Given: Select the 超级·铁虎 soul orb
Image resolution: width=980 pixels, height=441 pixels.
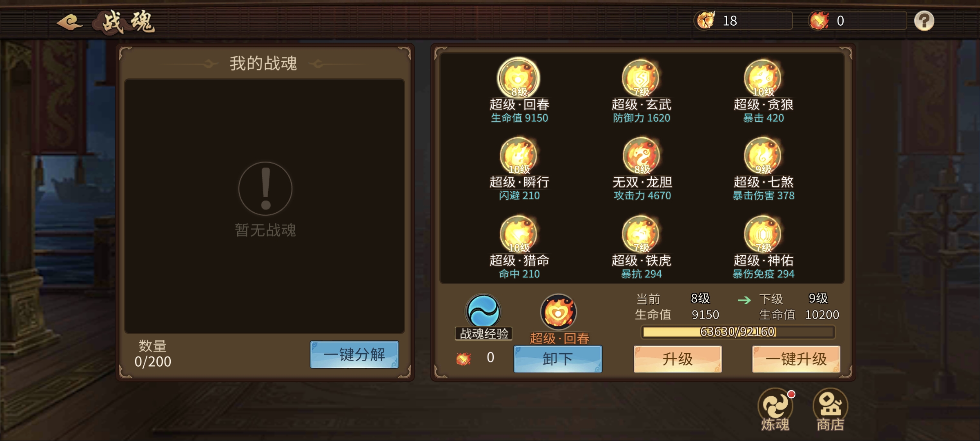Looking at the screenshot, I should (x=641, y=234).
